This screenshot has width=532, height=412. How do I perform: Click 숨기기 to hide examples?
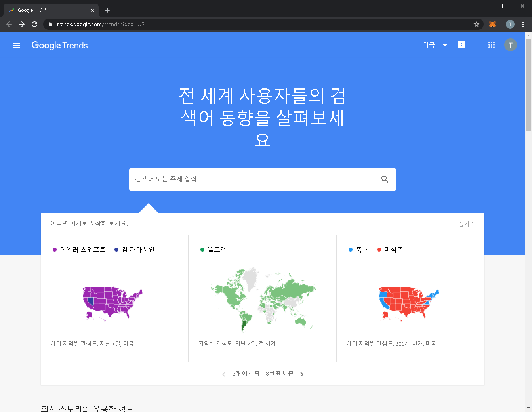tap(467, 224)
